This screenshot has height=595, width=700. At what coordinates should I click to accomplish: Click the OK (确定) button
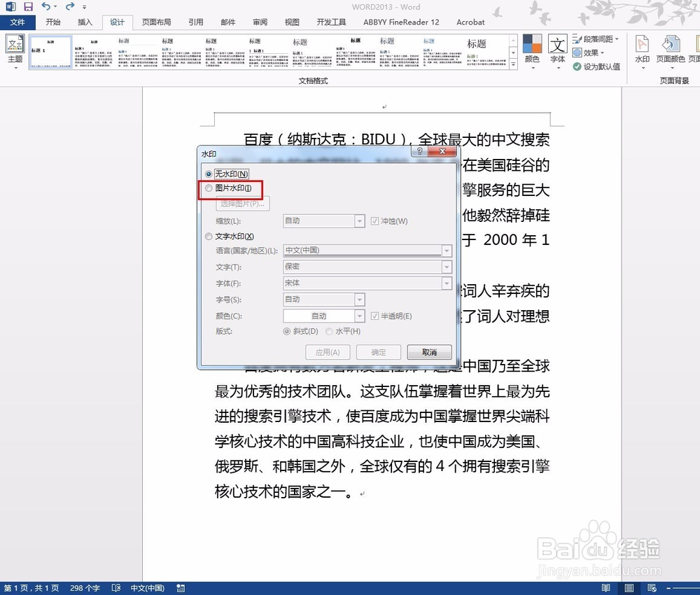(379, 352)
